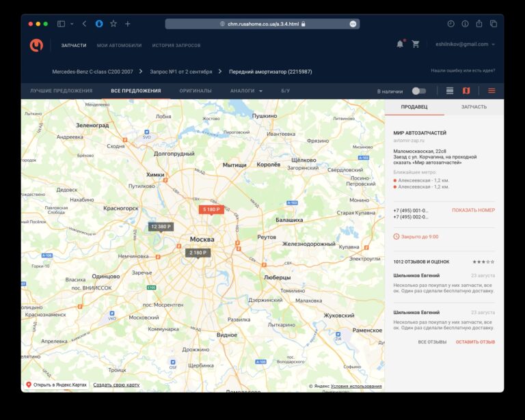Open the notifications bell

(400, 44)
